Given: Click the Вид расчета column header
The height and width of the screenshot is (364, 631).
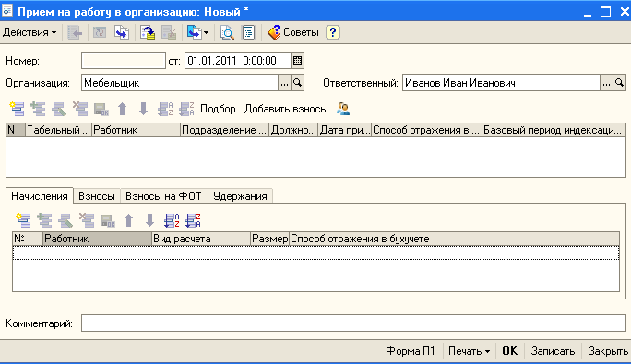Looking at the screenshot, I should [201, 239].
